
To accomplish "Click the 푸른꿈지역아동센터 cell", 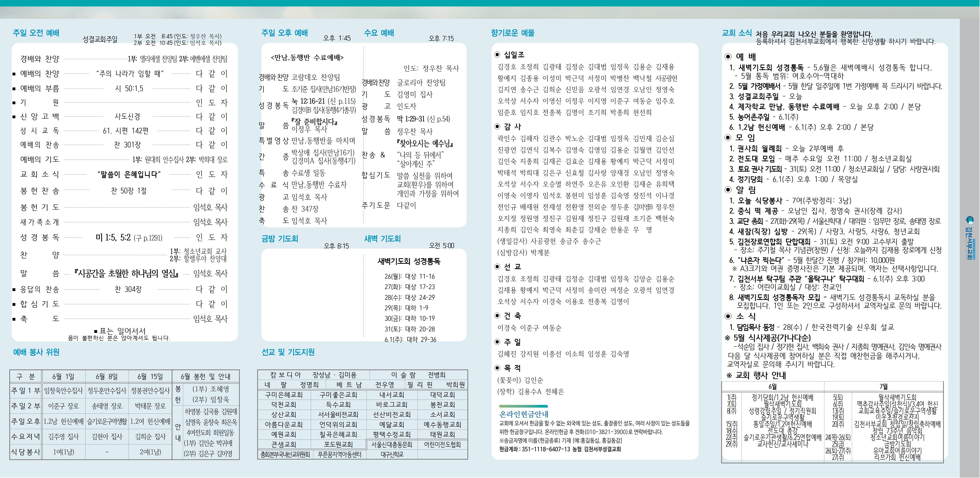I will pyautogui.click(x=339, y=455).
